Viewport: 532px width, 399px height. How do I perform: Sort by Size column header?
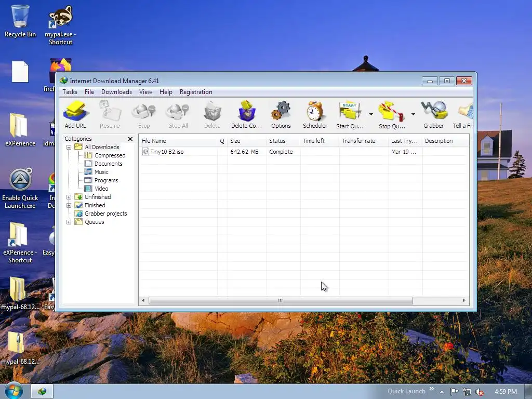pyautogui.click(x=247, y=141)
